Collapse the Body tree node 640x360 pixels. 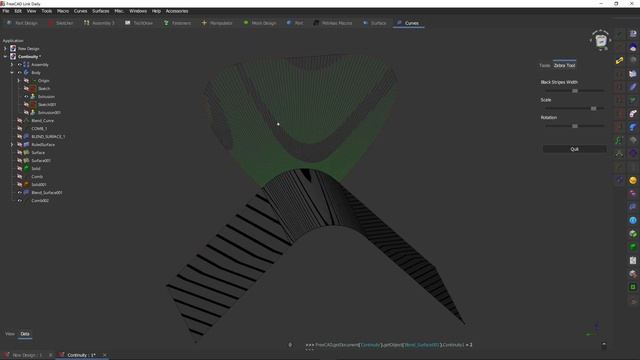point(12,73)
